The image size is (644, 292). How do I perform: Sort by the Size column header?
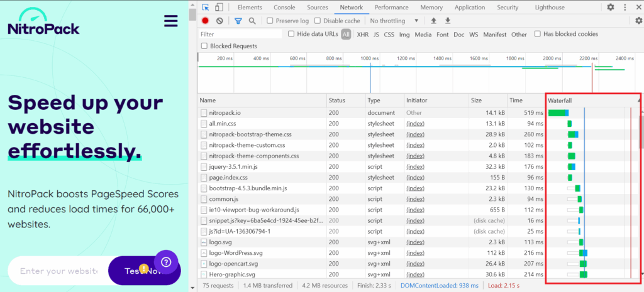488,100
